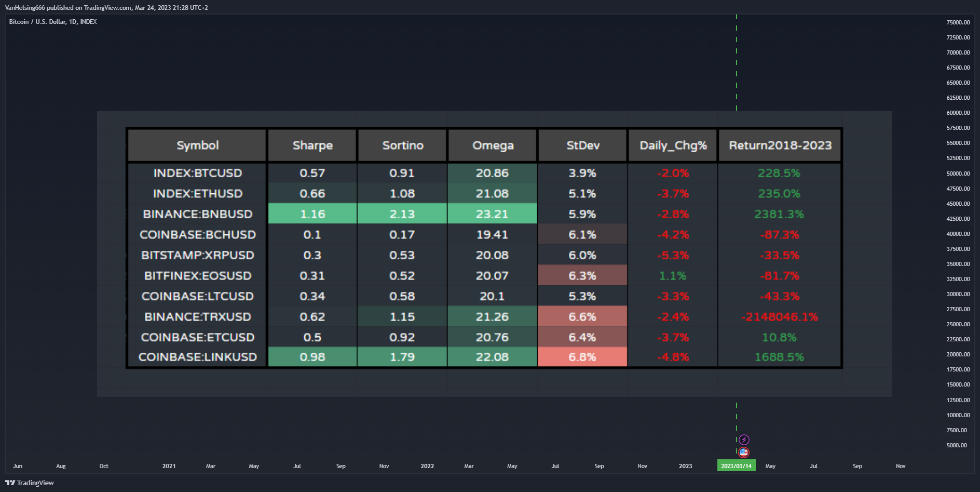Screen dimensions: 980x492
Task: Click LINKUSD return value 1688.5%
Action: pos(779,357)
